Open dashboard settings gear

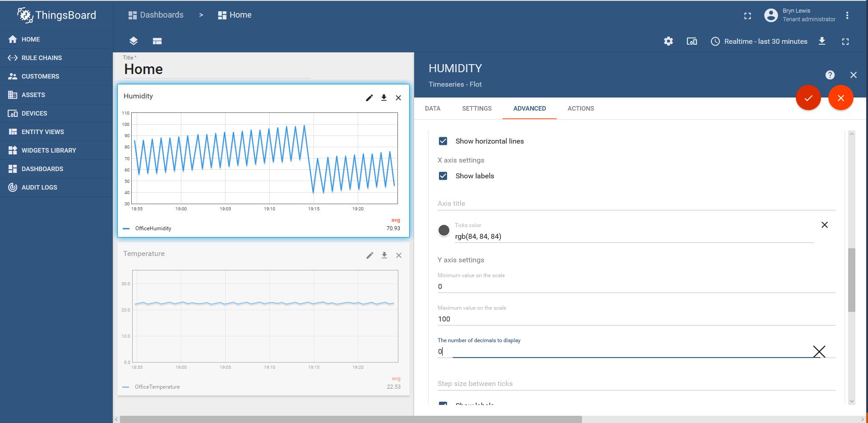click(669, 41)
